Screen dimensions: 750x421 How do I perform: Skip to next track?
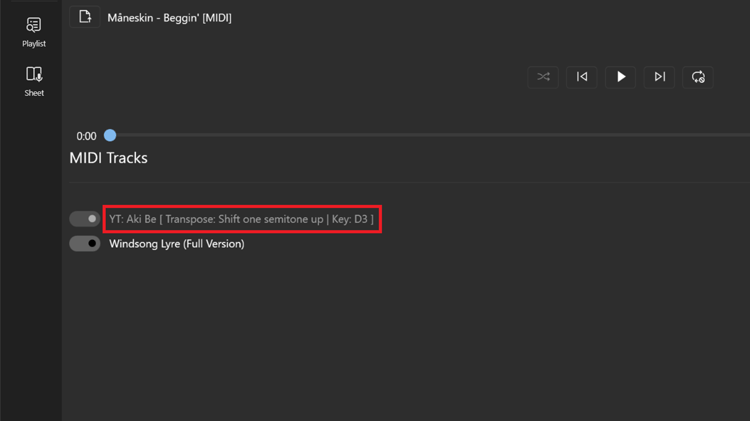[659, 77]
